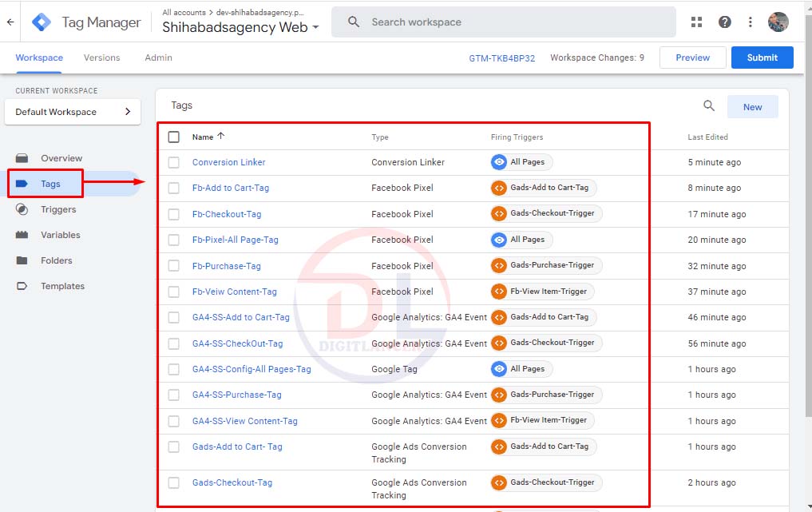
Task: Check the Fb-Checkout-Tag checkbox
Action: point(174,214)
